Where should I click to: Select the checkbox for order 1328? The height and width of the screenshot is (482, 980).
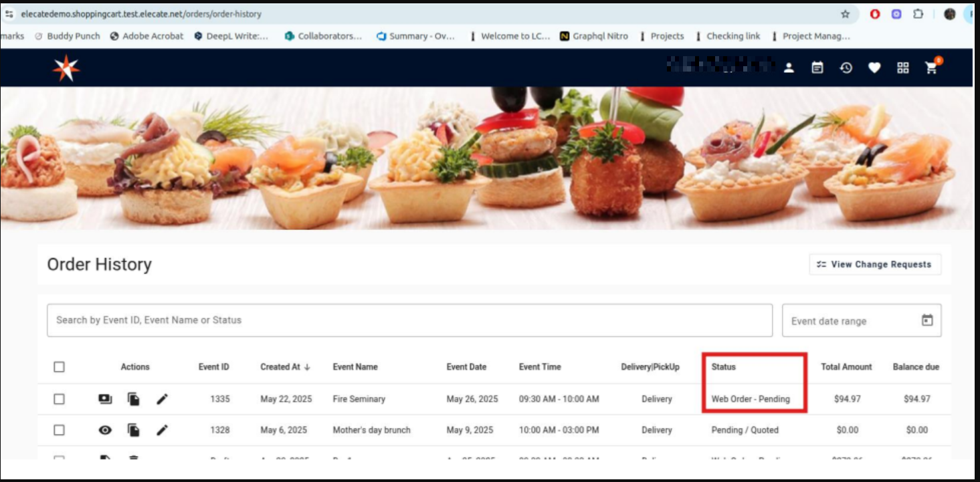pos(60,430)
